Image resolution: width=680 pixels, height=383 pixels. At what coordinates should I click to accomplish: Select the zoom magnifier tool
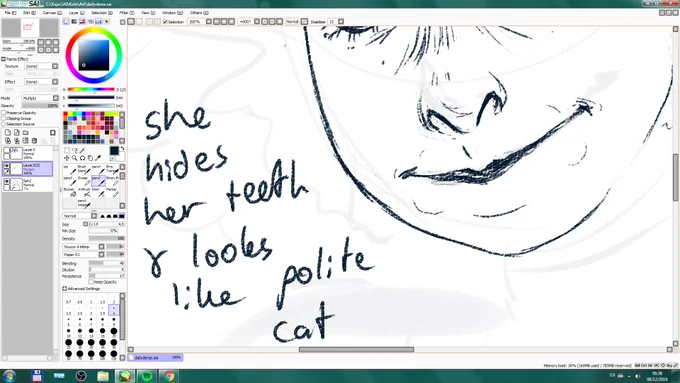tap(75, 158)
